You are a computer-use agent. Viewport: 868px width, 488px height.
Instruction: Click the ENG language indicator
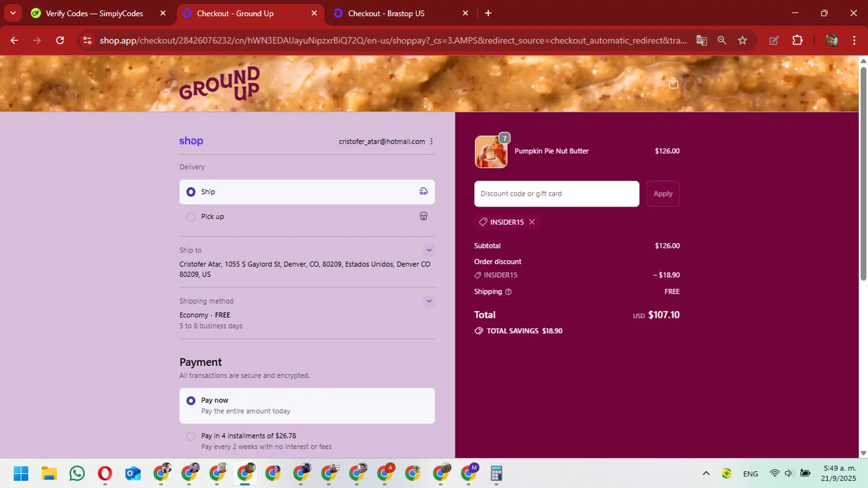pos(751,474)
